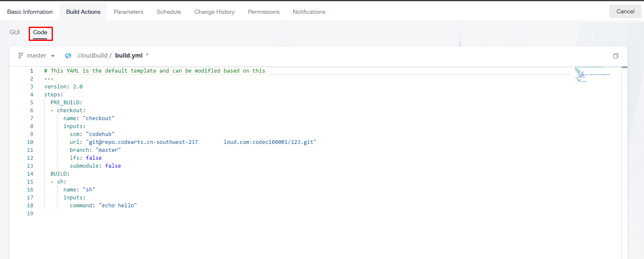
Task: View the Change History tab
Action: point(214,12)
